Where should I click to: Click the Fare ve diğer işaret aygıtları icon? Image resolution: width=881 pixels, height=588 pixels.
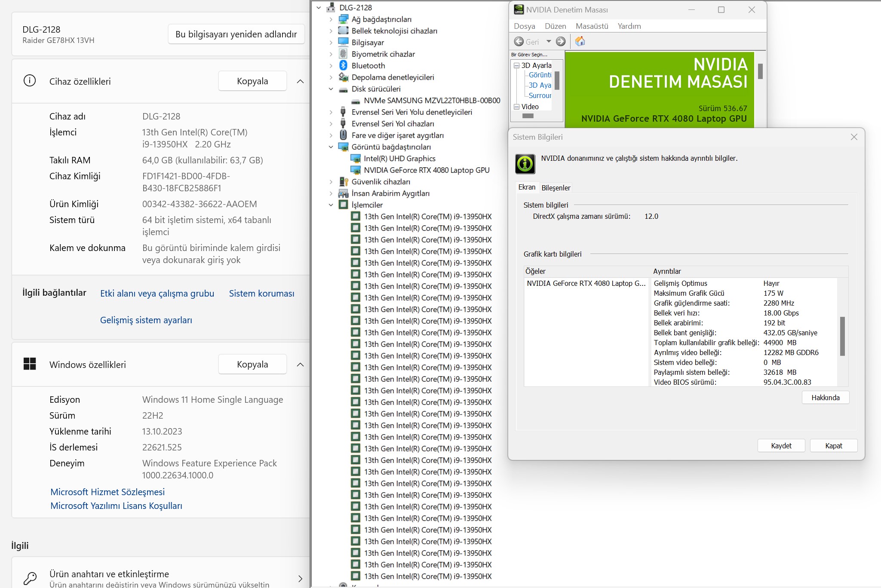point(343,135)
